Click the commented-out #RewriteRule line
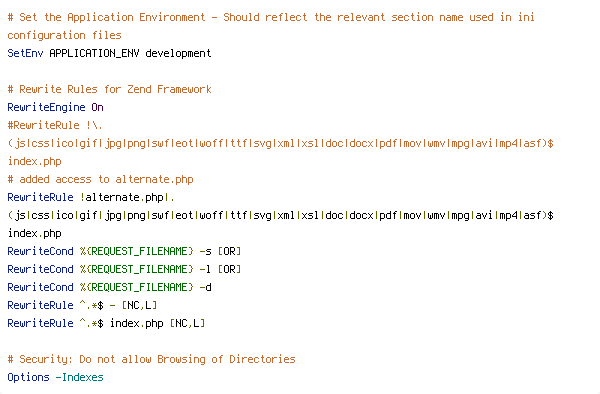 tap(55, 125)
